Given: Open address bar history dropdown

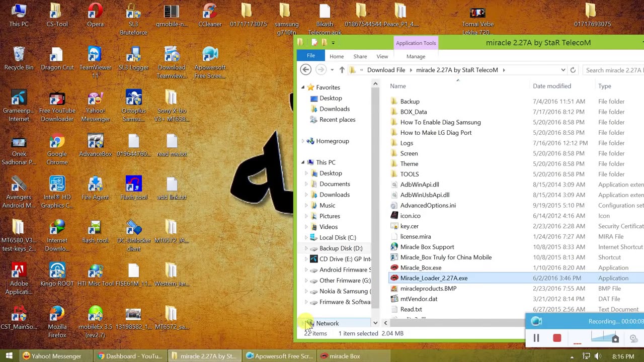Looking at the screenshot, I should point(563,70).
